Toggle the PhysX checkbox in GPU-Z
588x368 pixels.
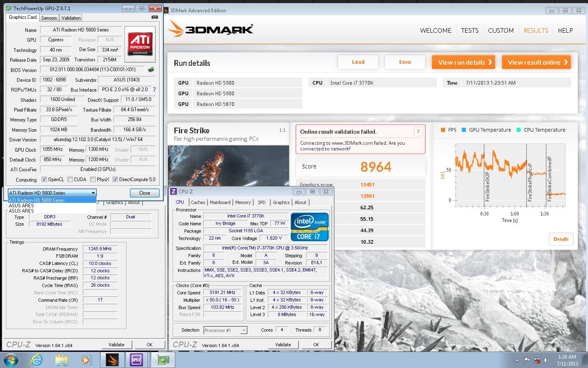[x=93, y=179]
